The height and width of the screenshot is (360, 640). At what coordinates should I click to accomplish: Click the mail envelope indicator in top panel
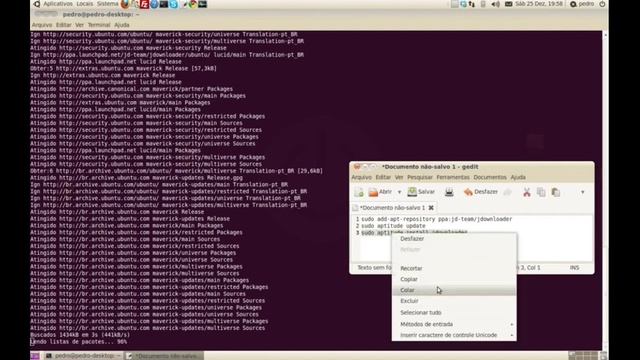pos(509,4)
